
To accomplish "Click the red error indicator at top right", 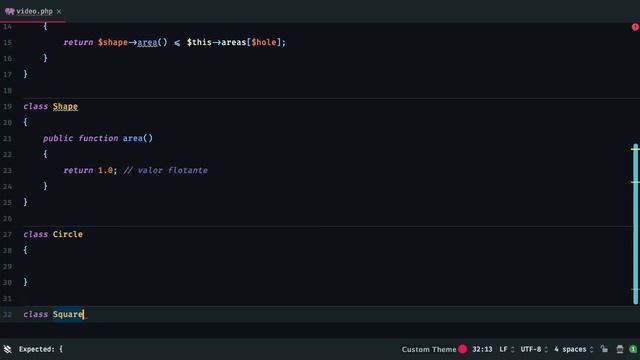I will [635, 27].
